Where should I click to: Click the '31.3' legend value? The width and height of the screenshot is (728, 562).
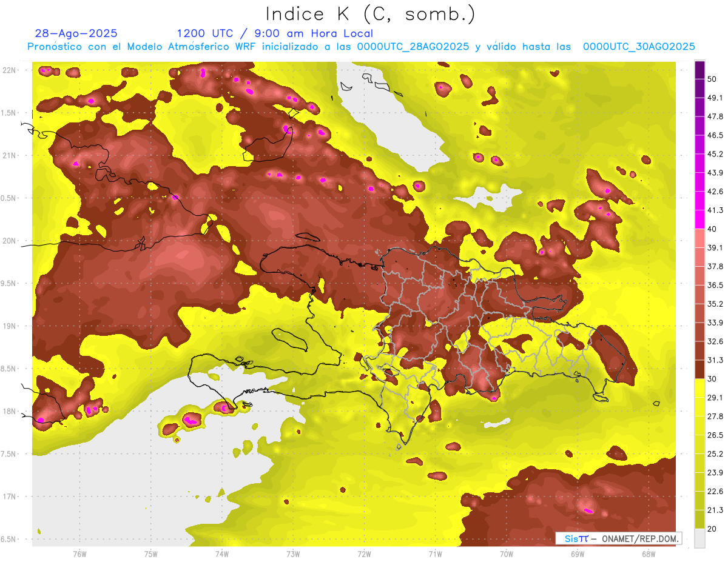715,360
